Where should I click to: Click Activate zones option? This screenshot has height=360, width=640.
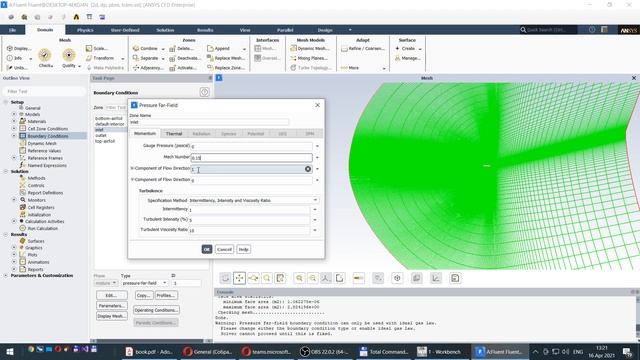point(182,68)
